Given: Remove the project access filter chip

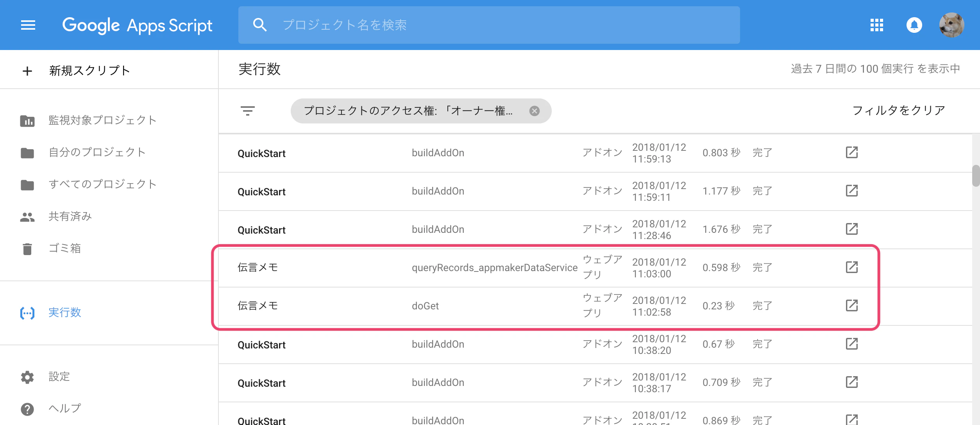Looking at the screenshot, I should pyautogui.click(x=534, y=111).
